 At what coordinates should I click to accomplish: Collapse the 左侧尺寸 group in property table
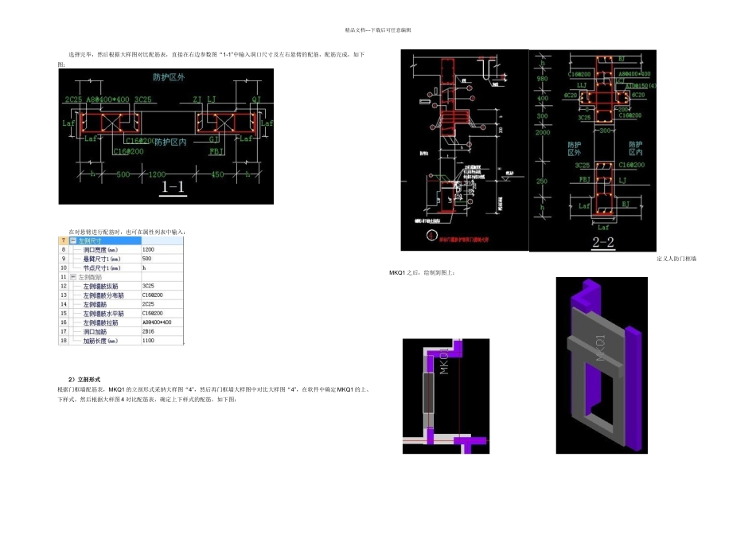[73, 240]
